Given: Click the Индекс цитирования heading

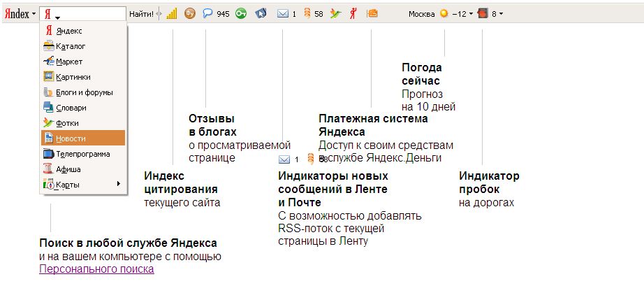Looking at the screenshot, I should (x=181, y=183).
